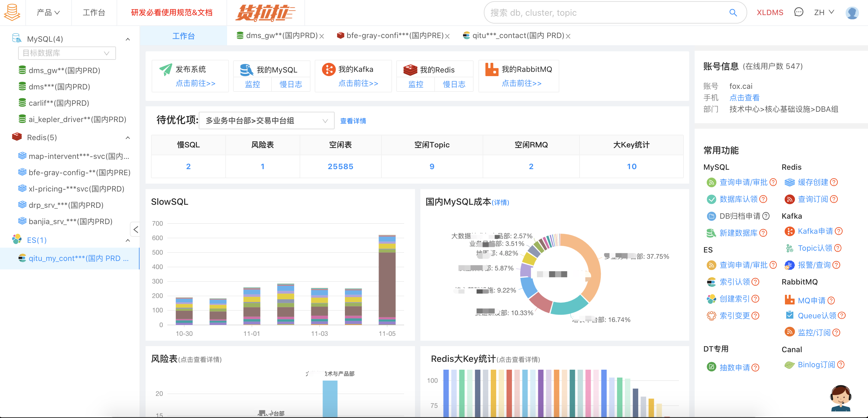Open 监控/订阅 RabbitMQ link
This screenshot has width=868, height=418.
(x=814, y=333)
